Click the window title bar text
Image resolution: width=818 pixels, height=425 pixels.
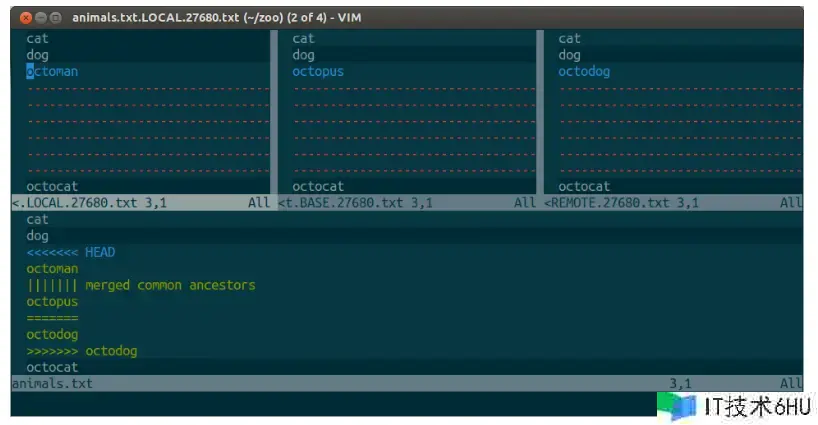(216, 18)
